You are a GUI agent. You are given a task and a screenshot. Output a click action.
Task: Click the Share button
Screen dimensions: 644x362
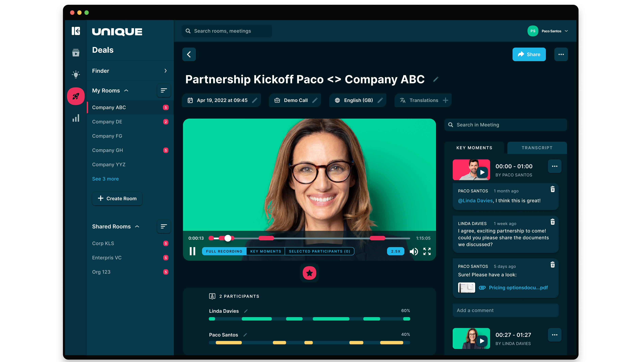[x=529, y=54]
